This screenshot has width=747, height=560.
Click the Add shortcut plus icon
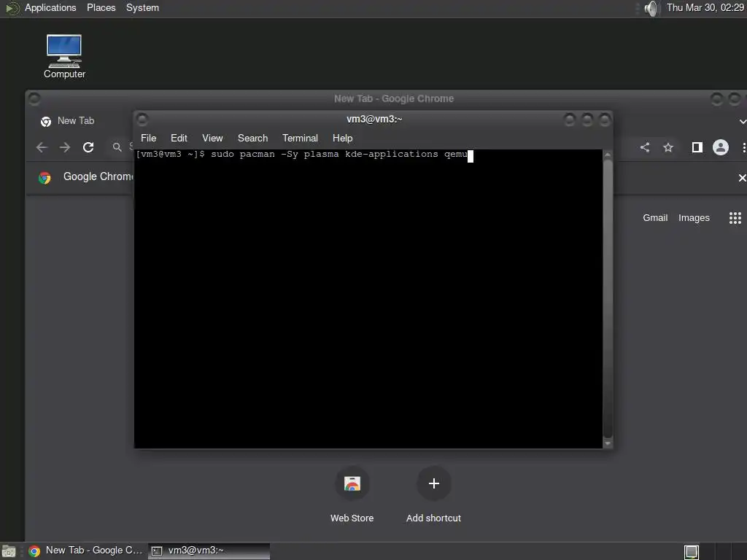433,483
